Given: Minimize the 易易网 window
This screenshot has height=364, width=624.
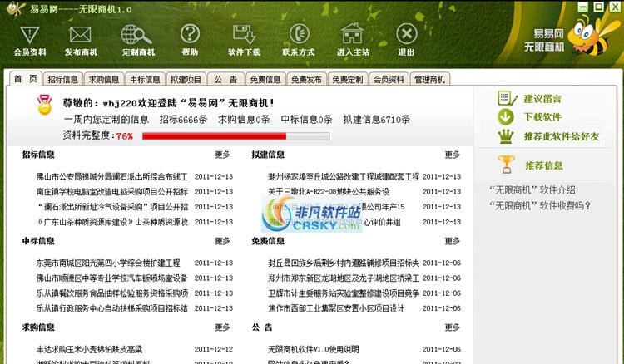Looking at the screenshot, I should pos(582,7).
